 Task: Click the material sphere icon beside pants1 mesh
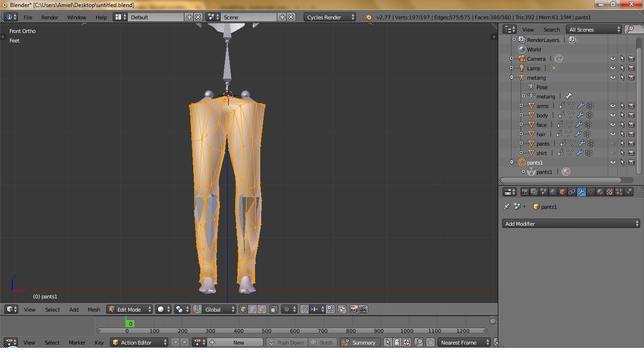click(x=566, y=172)
